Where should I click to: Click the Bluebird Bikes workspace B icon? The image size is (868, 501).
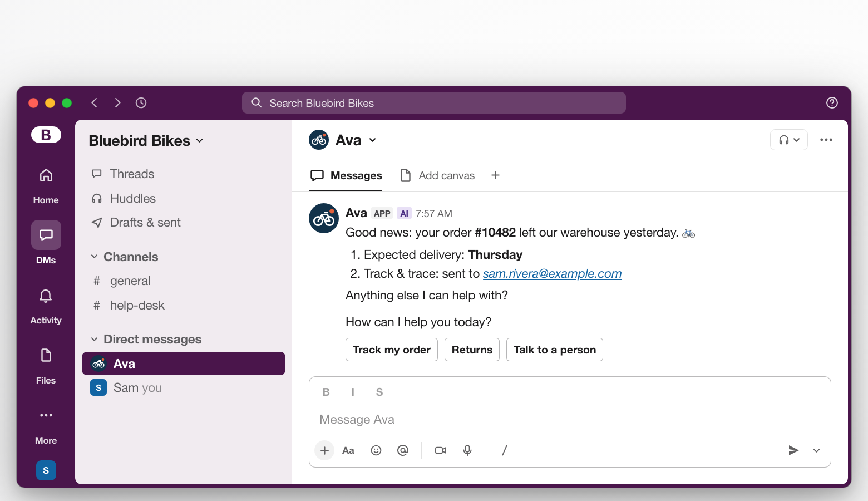click(46, 135)
